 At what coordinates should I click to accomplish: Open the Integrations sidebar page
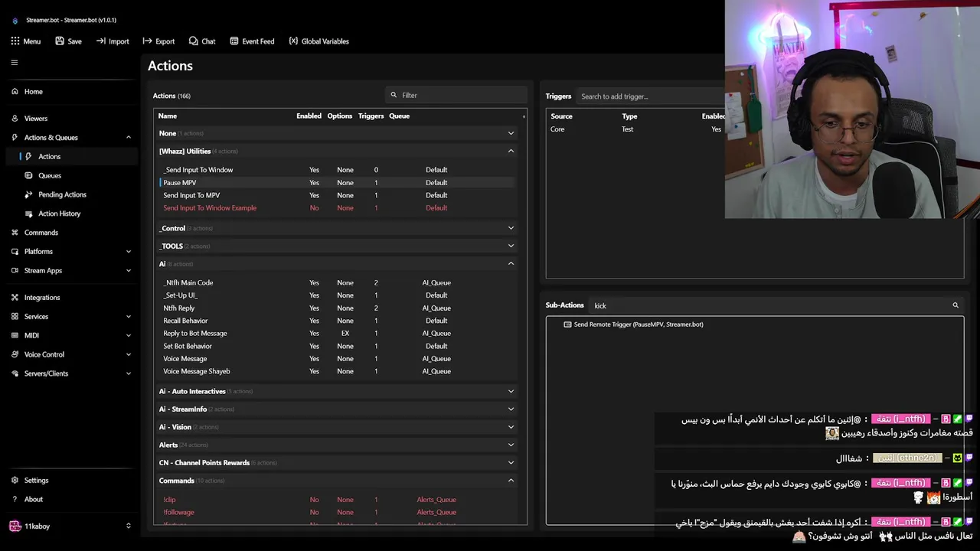(x=70, y=298)
